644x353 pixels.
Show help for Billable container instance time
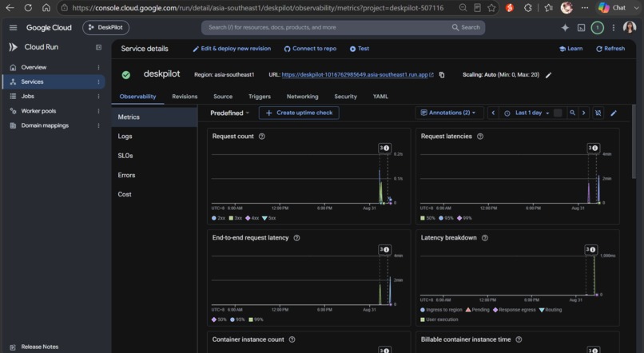click(519, 339)
